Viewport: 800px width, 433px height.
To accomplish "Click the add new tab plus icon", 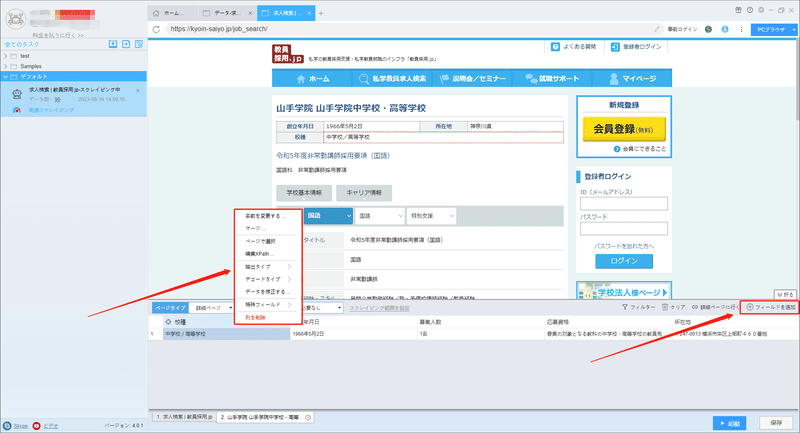I will tap(321, 13).
